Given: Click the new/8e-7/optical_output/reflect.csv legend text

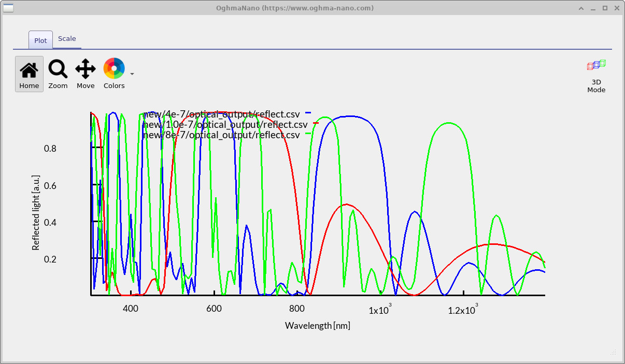Looking at the screenshot, I should coord(222,135).
